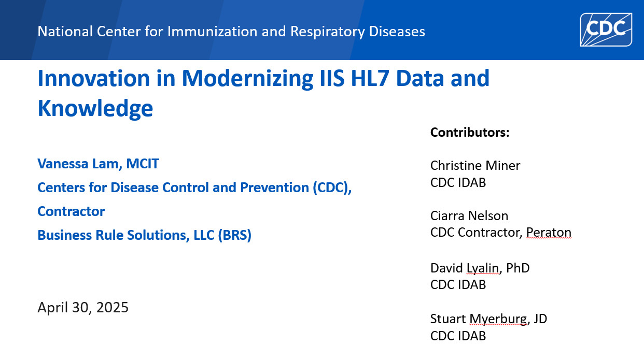The image size is (644, 360).
Task: Select the Contributors heading
Action: point(469,132)
